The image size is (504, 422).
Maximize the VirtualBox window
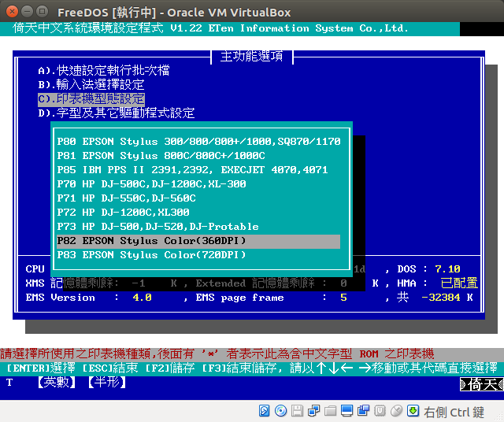[x=42, y=12]
